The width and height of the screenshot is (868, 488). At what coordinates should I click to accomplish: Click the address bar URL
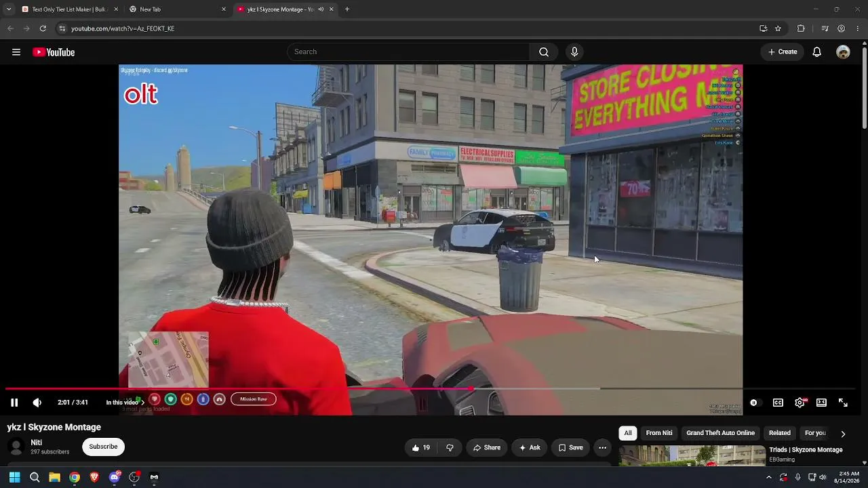[123, 28]
